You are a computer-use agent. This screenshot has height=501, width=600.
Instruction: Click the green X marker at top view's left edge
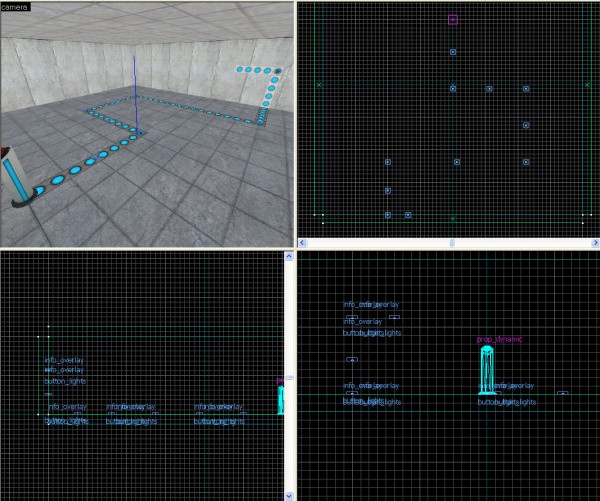coord(319,85)
